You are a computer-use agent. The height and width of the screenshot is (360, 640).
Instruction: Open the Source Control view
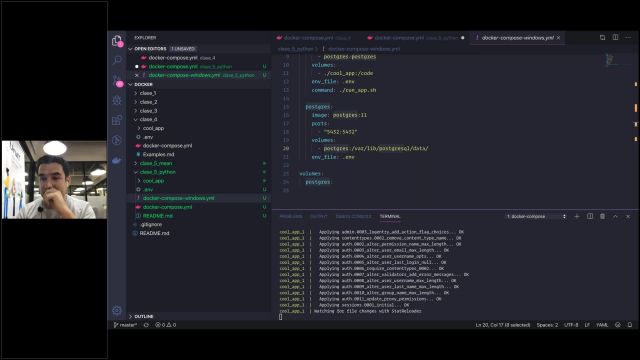[117, 81]
